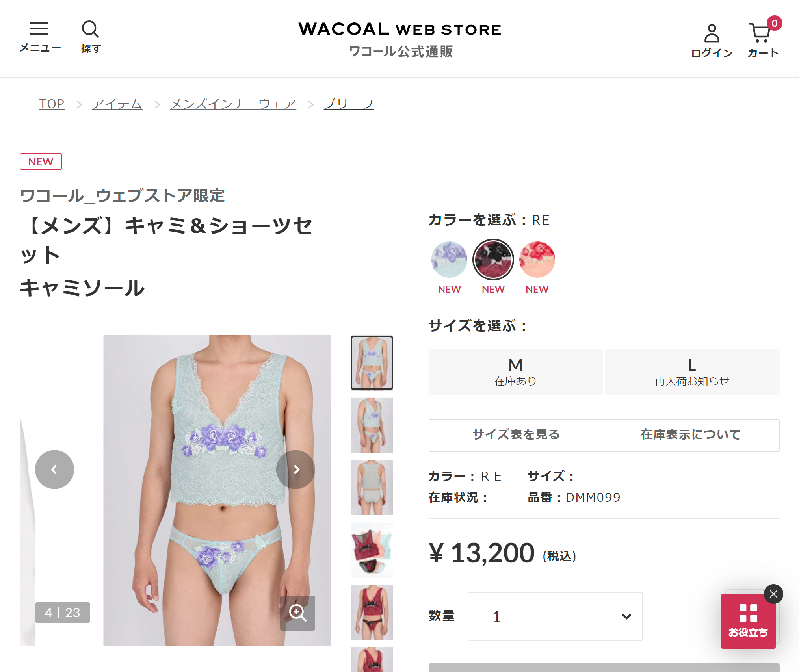The image size is (799, 672).
Task: Advance to next product image arrow
Action: pyautogui.click(x=295, y=470)
